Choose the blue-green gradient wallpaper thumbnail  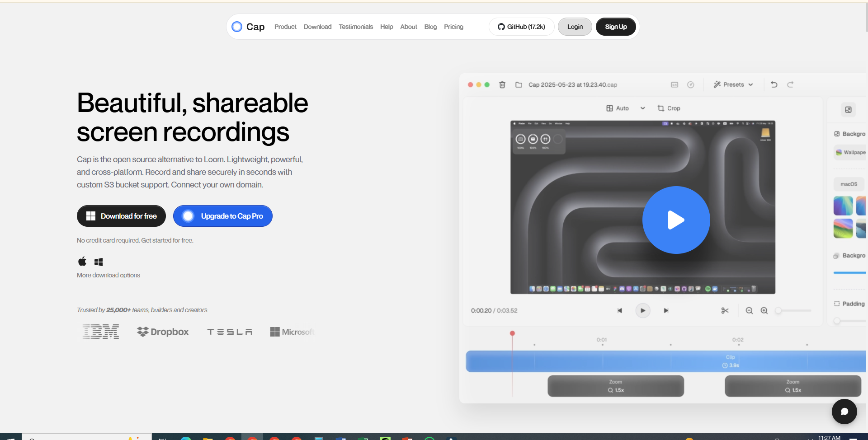[x=843, y=206]
